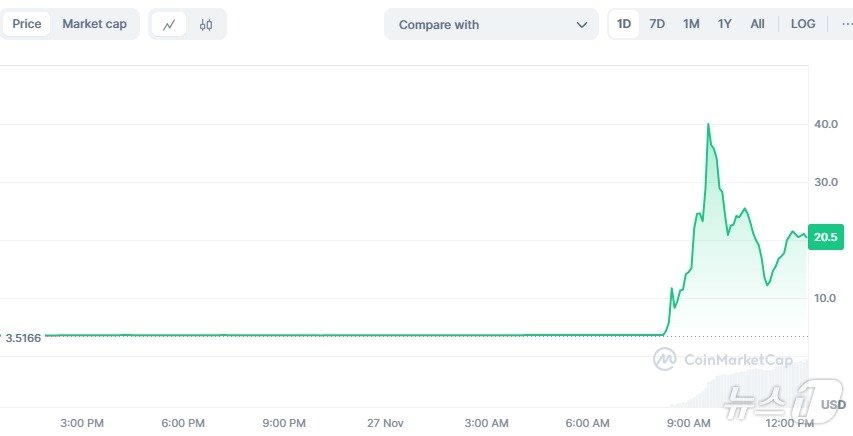
Task: Select the Price tab
Action: [27, 24]
